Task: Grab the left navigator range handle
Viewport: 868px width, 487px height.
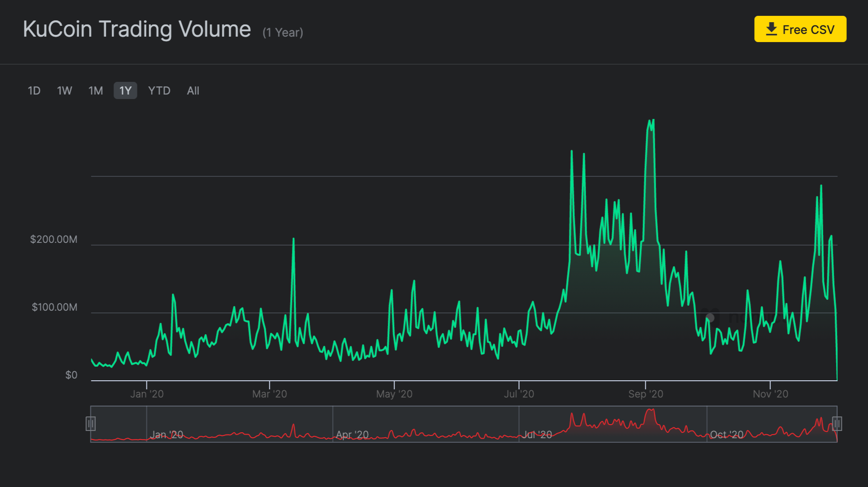Action: tap(90, 424)
